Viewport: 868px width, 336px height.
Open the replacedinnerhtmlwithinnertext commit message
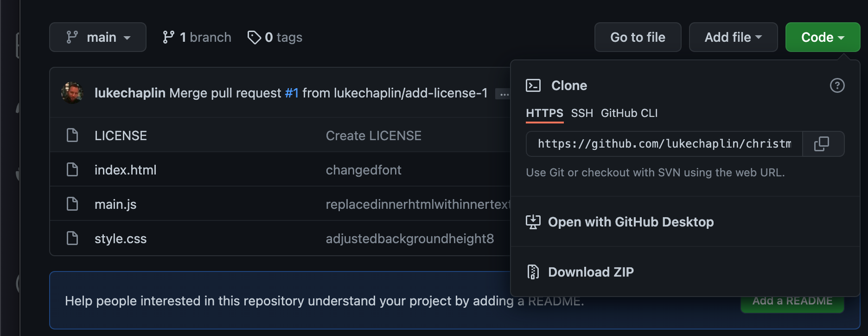(418, 204)
